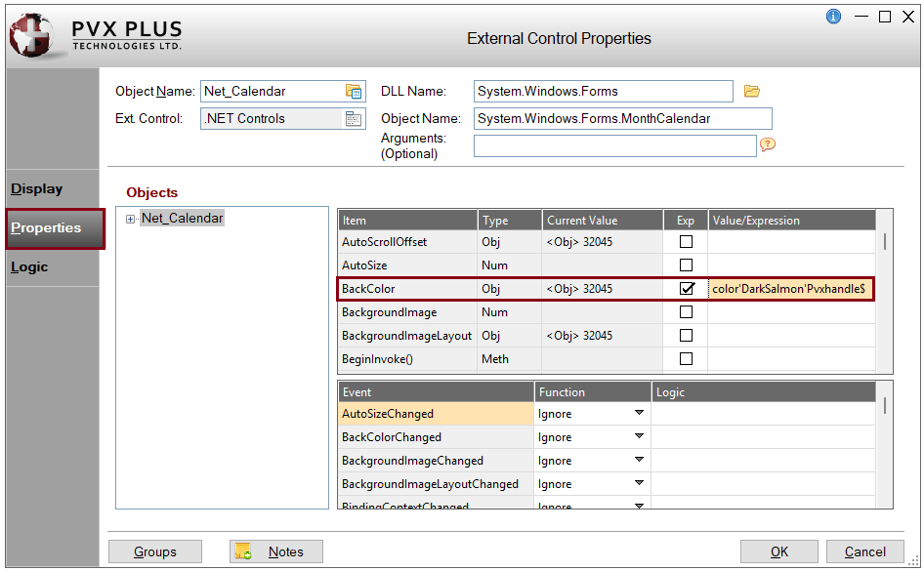Image resolution: width=924 pixels, height=571 pixels.
Task: Click the properties grid vertical scrollbar
Action: coord(885,242)
